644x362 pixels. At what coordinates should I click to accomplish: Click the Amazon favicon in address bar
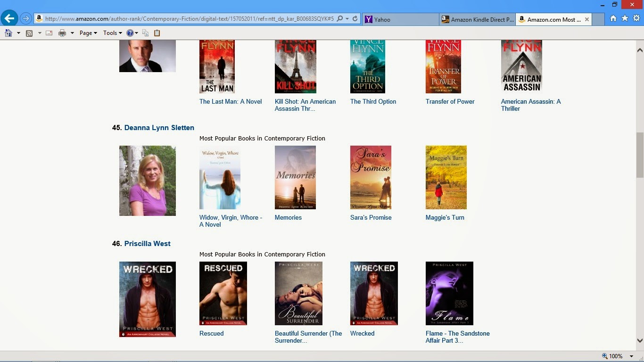(x=39, y=19)
